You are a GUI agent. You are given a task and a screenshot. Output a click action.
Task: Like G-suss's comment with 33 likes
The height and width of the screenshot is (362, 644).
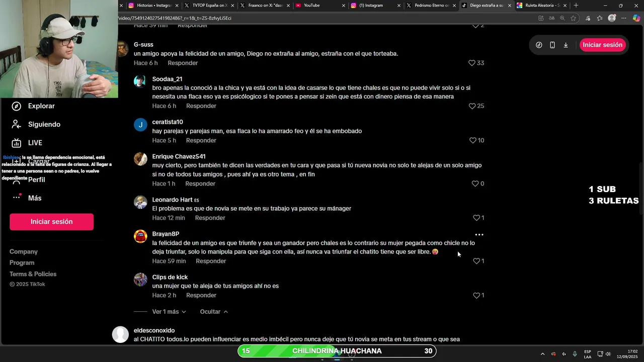pyautogui.click(x=471, y=63)
